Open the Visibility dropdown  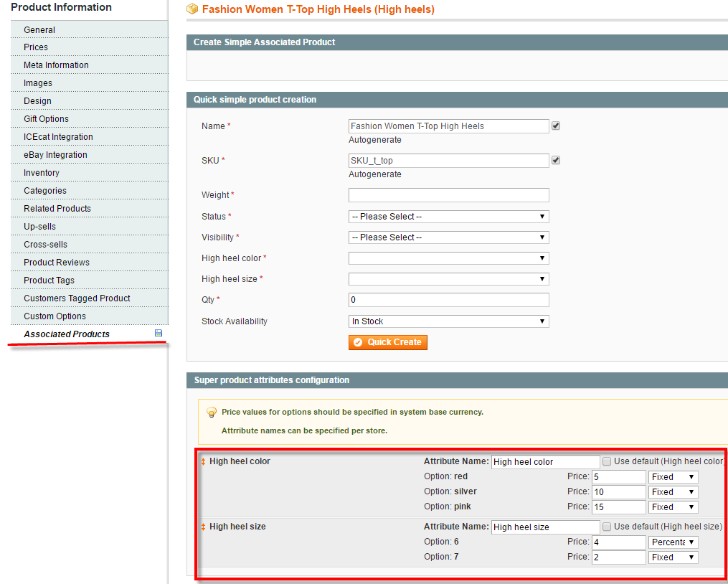click(448, 237)
